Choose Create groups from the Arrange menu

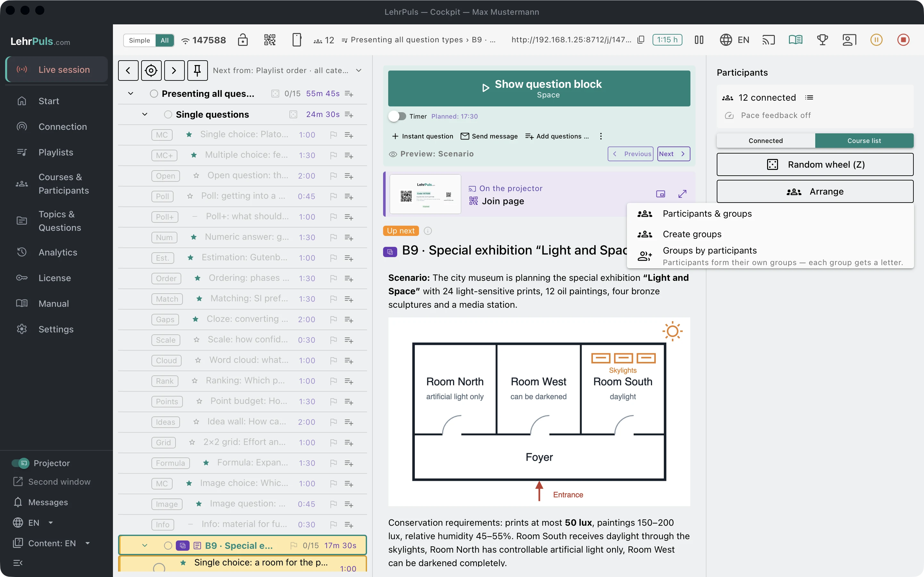pyautogui.click(x=692, y=234)
